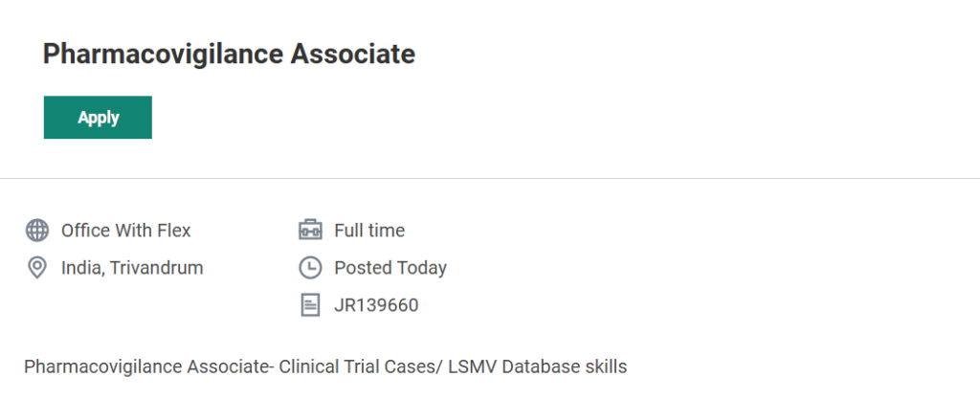This screenshot has width=980, height=399.
Task: Click the document icon next to JR139660
Action: [x=310, y=305]
